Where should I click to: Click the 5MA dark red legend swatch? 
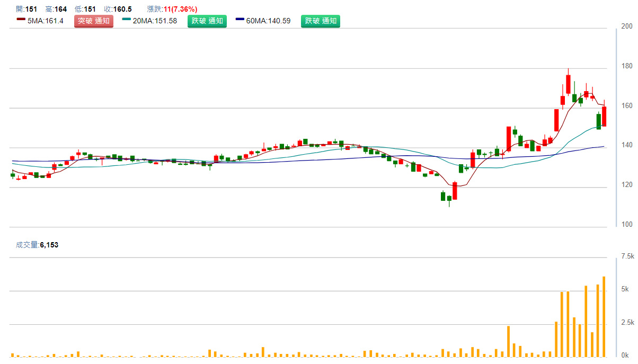[x=21, y=20]
